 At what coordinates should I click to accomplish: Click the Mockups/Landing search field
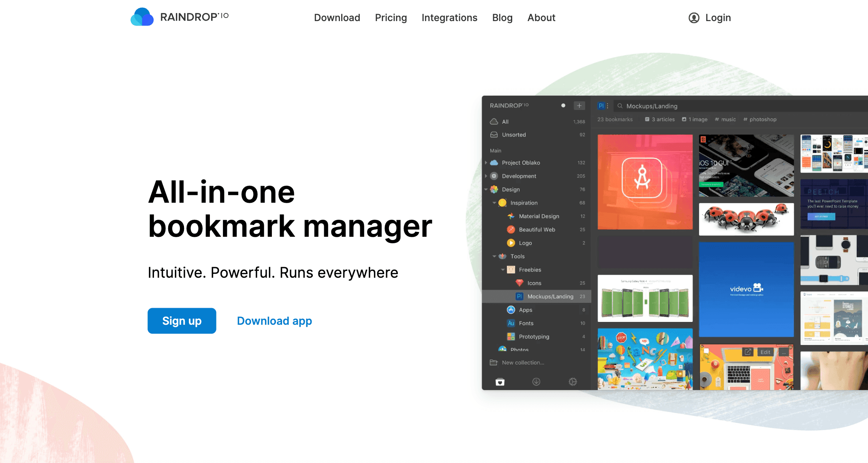tap(742, 106)
